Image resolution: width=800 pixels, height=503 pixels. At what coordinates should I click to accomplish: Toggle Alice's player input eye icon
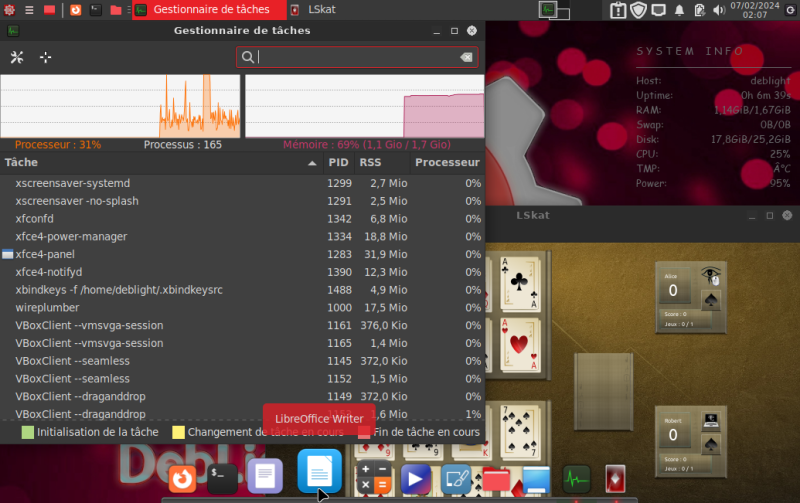(710, 276)
